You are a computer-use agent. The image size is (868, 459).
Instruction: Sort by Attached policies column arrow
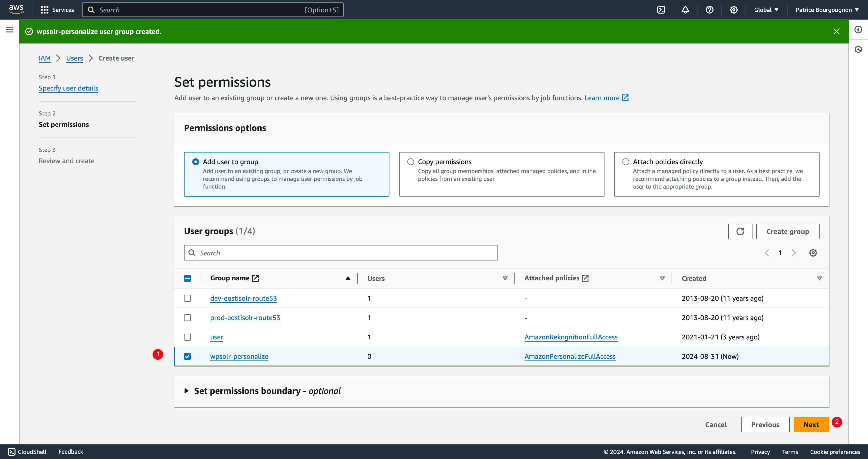tap(662, 278)
